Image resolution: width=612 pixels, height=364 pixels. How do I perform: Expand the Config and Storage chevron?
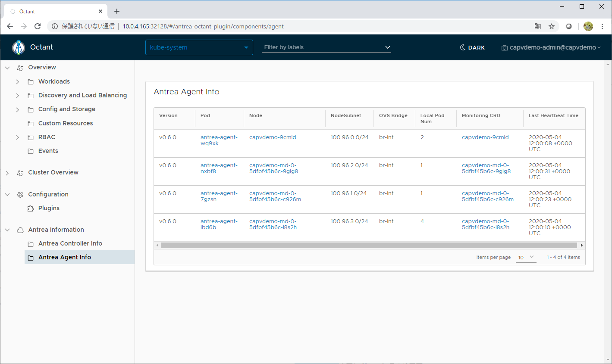(18, 109)
